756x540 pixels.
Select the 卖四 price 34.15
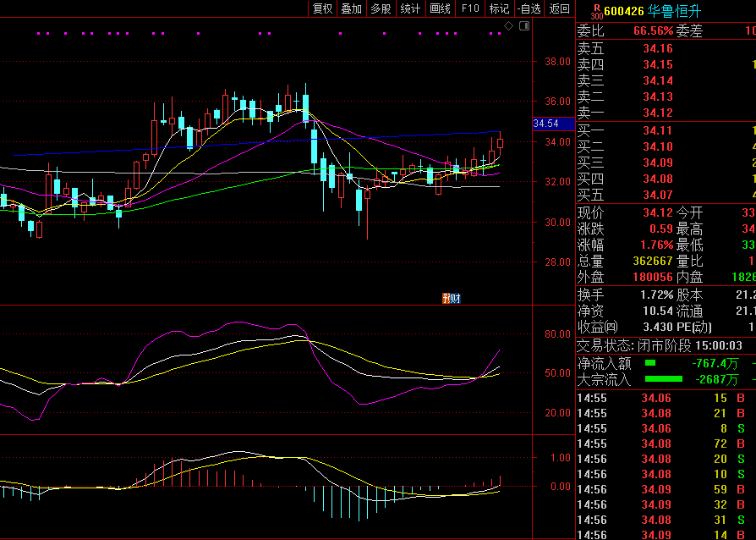pyautogui.click(x=658, y=64)
